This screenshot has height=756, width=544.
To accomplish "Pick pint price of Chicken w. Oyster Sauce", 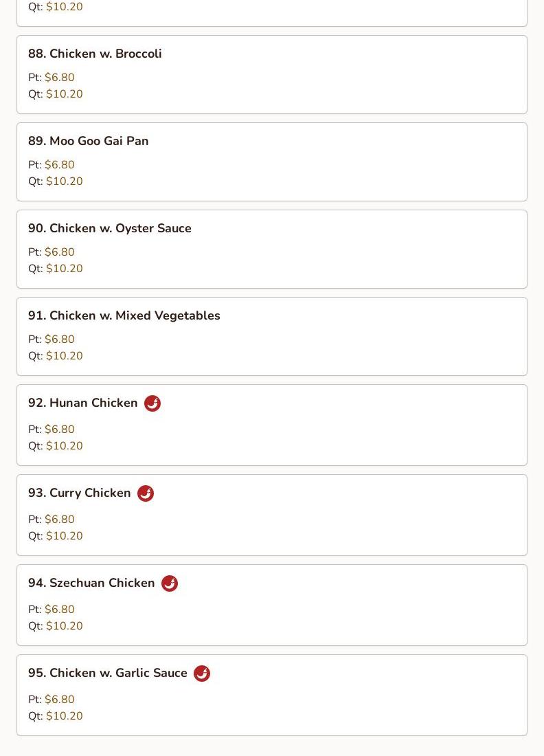I will tap(60, 252).
